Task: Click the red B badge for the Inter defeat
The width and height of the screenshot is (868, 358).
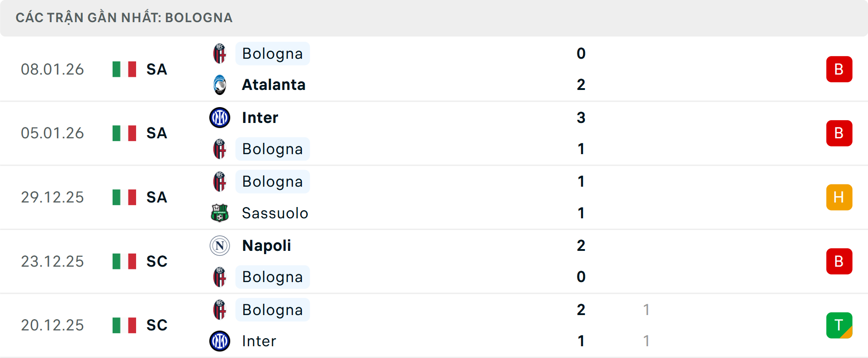Action: click(839, 133)
